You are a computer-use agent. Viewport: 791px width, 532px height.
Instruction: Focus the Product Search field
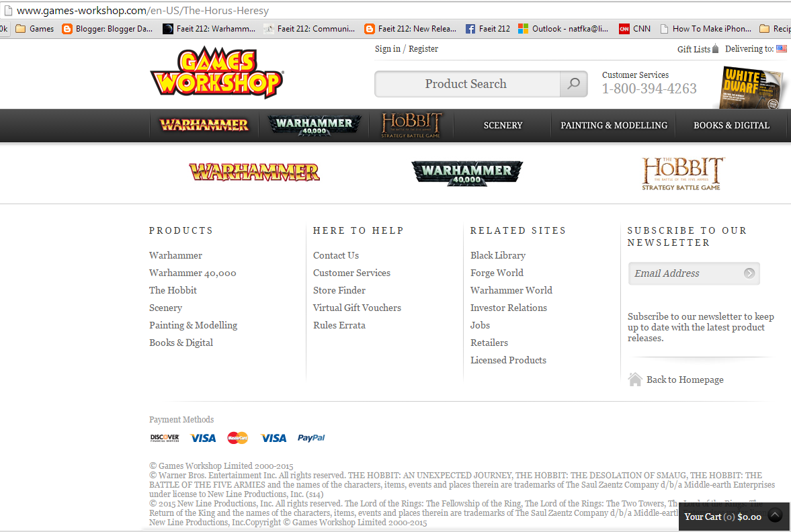(467, 84)
